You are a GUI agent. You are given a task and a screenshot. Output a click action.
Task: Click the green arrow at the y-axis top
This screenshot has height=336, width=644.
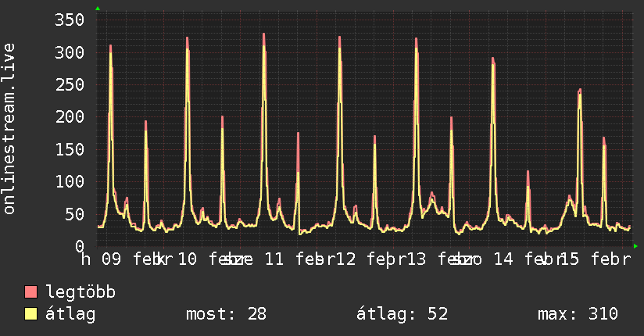(x=98, y=9)
